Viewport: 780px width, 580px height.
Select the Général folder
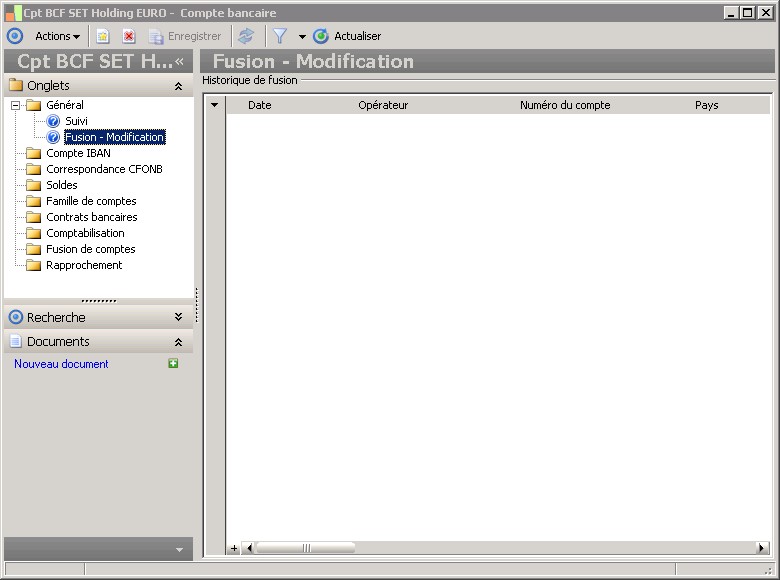coord(65,105)
